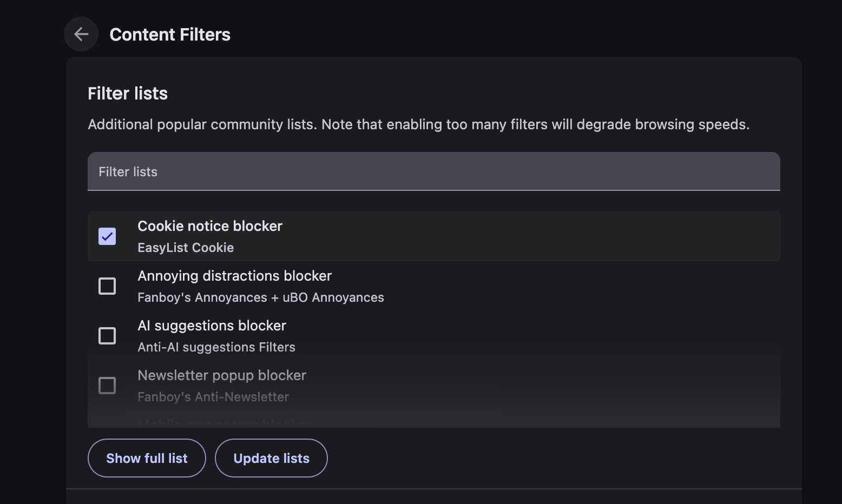Click the Filter lists section heading
The width and height of the screenshot is (842, 504).
128,93
